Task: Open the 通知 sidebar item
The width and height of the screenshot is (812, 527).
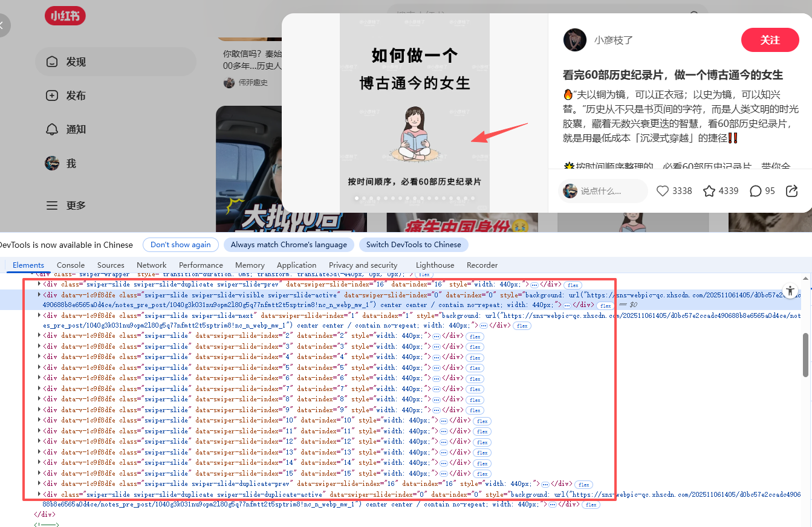Action: (115, 129)
